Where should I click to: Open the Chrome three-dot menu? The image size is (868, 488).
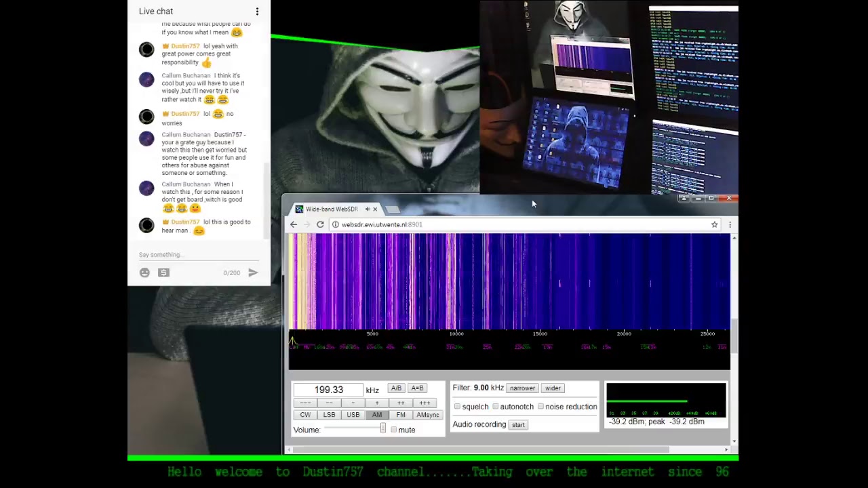pos(730,224)
